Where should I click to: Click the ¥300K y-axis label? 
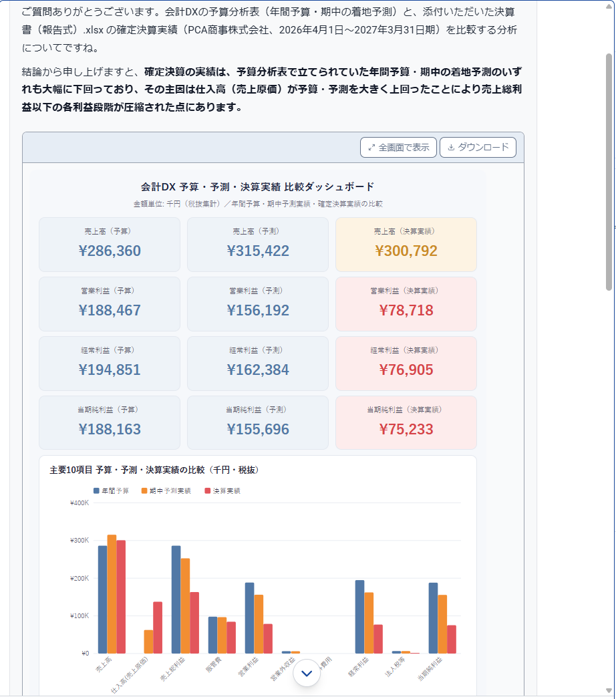tap(80, 541)
